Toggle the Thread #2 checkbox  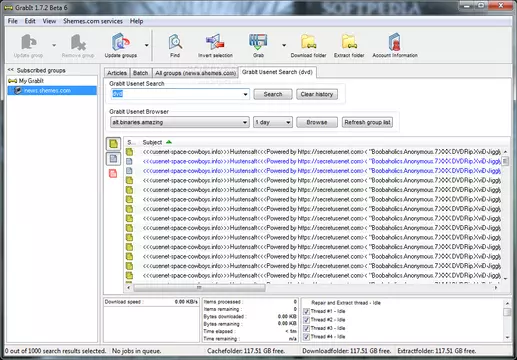point(306,320)
